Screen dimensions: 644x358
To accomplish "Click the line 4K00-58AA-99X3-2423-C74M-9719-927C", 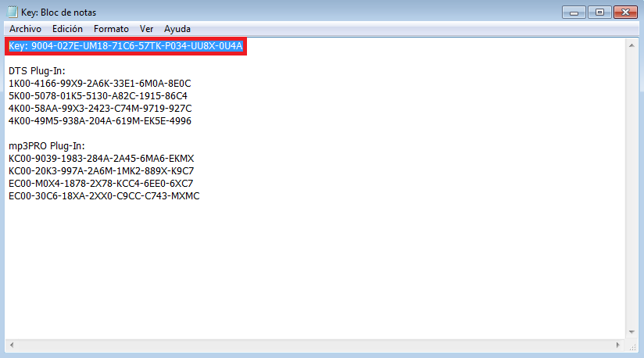I will [100, 109].
